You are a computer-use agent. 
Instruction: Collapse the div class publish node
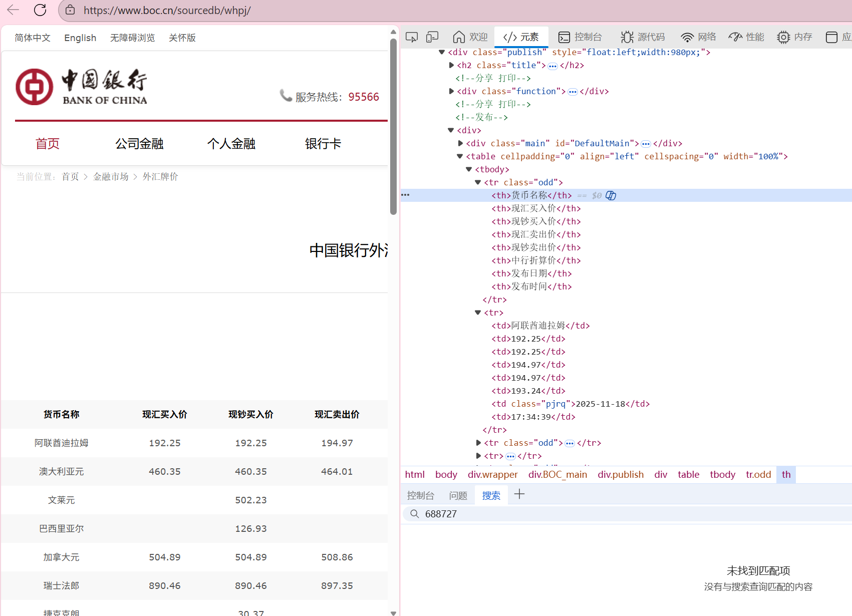click(442, 52)
